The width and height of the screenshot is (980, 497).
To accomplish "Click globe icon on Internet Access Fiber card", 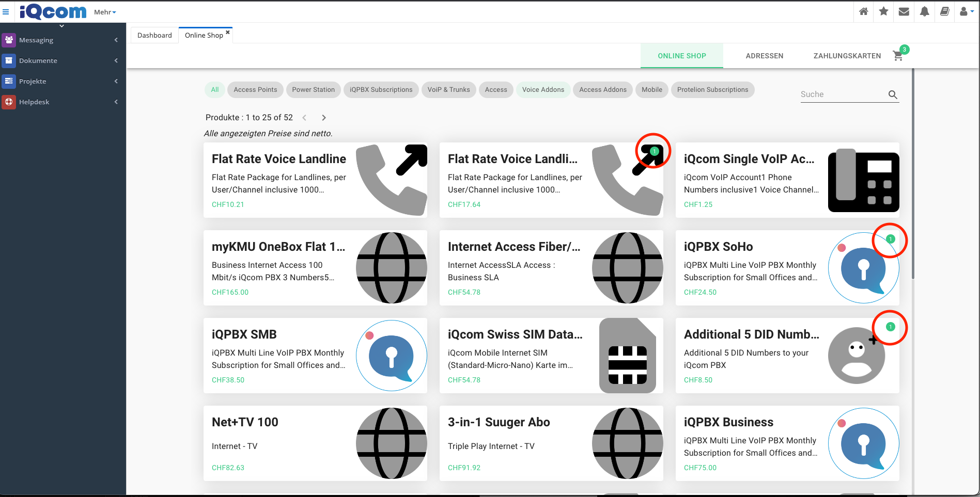I will (627, 268).
